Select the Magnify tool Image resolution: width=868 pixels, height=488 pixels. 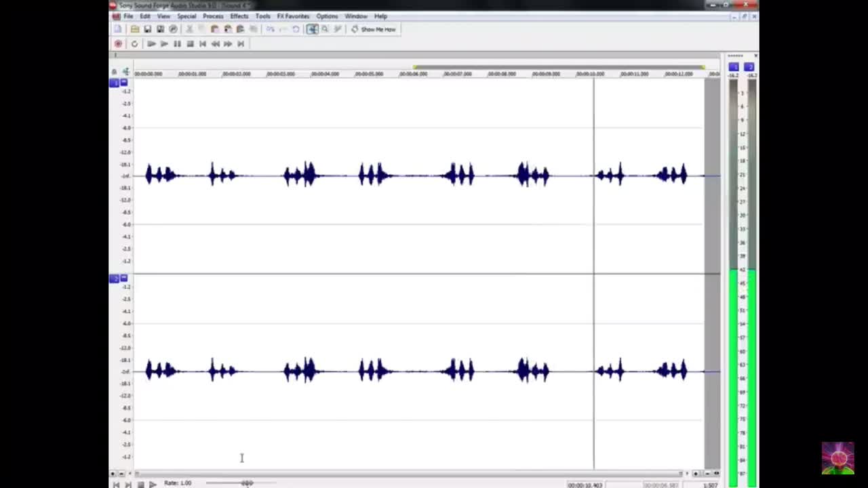click(325, 29)
